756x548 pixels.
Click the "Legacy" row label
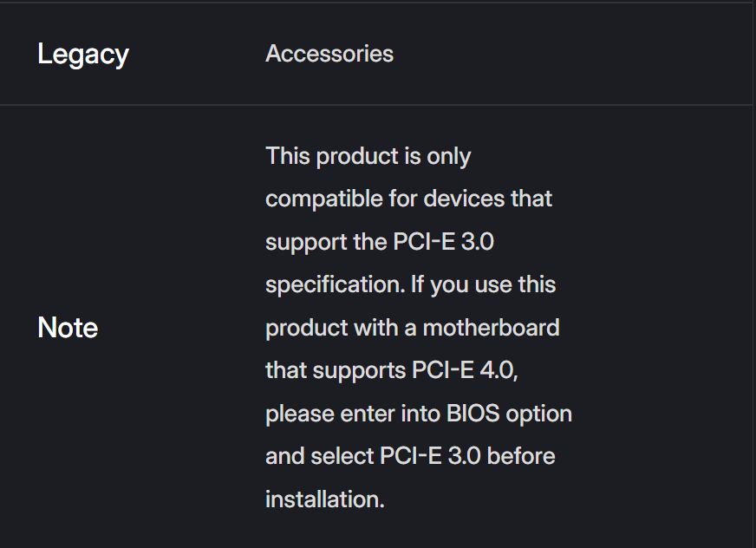coord(83,55)
